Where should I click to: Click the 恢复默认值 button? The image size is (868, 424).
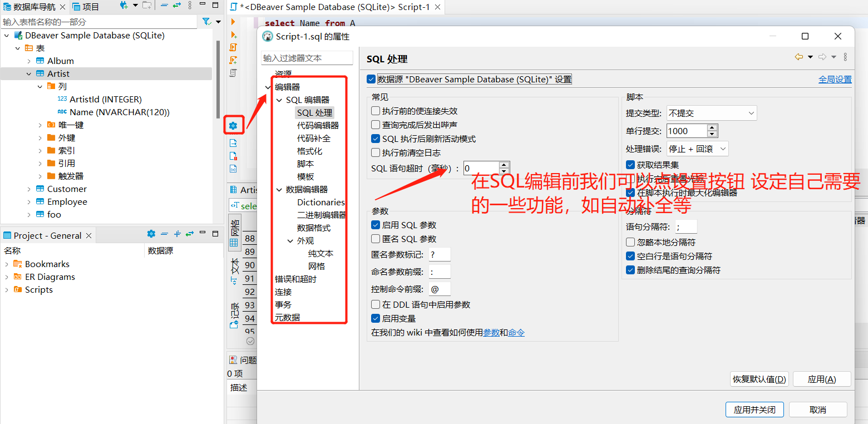tap(759, 379)
